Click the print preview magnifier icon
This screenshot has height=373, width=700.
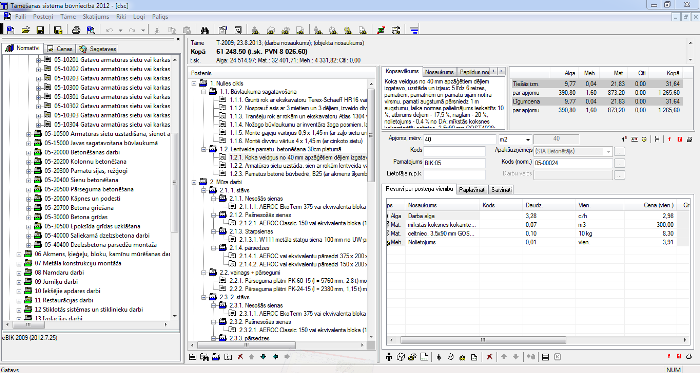point(91,30)
